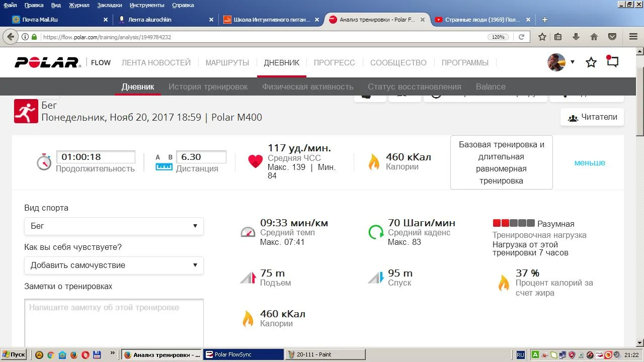Screen dimensions: 644x362
Task: Open the notifications speech bubble icon
Action: [x=612, y=61]
